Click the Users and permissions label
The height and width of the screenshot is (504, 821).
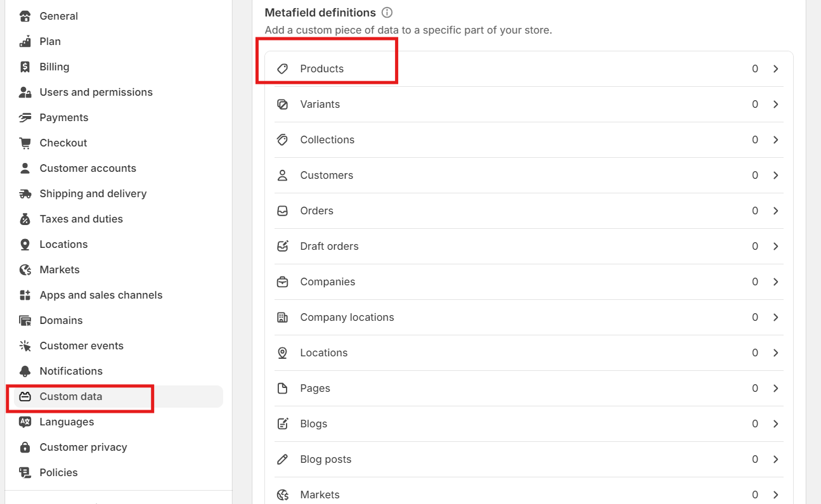96,92
